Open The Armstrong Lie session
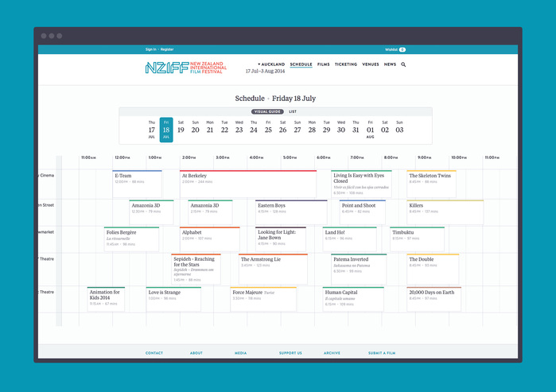556x392 pixels. click(x=273, y=269)
